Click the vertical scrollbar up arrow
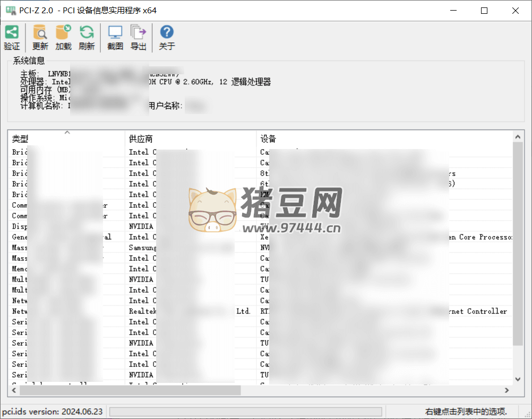 point(518,137)
